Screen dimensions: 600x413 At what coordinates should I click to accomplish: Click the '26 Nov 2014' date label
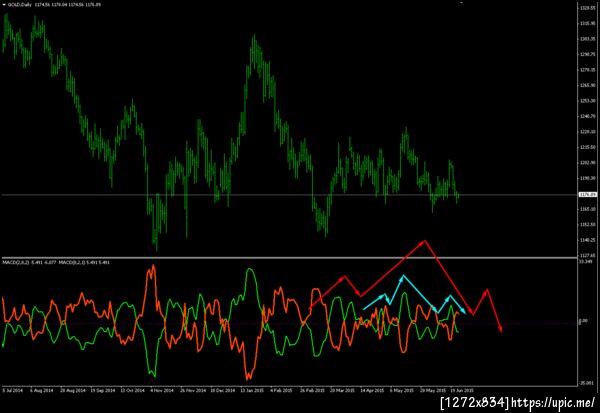click(192, 390)
